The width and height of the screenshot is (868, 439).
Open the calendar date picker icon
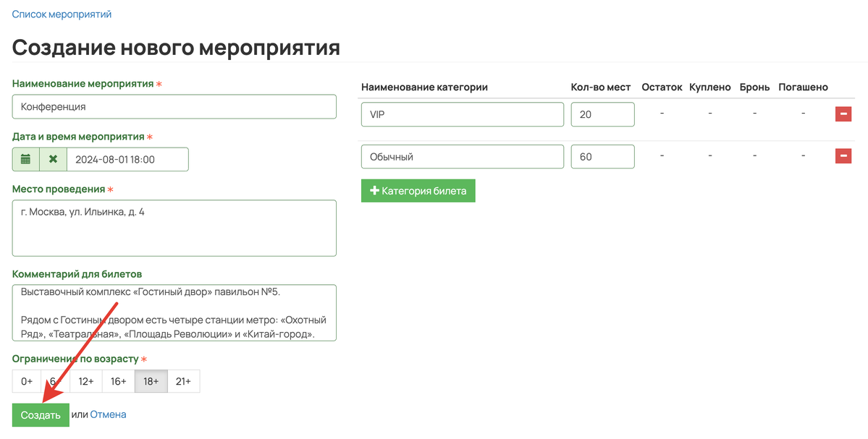[x=25, y=159]
